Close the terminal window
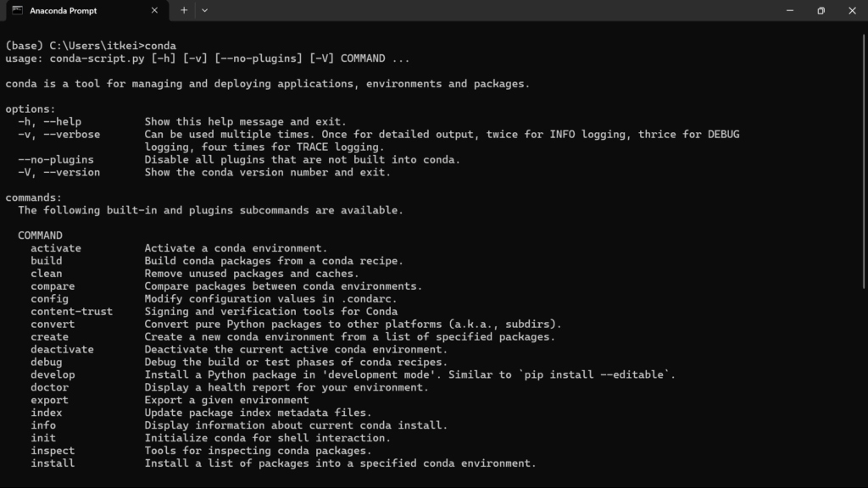Screen dimensions: 868x488 852,10
